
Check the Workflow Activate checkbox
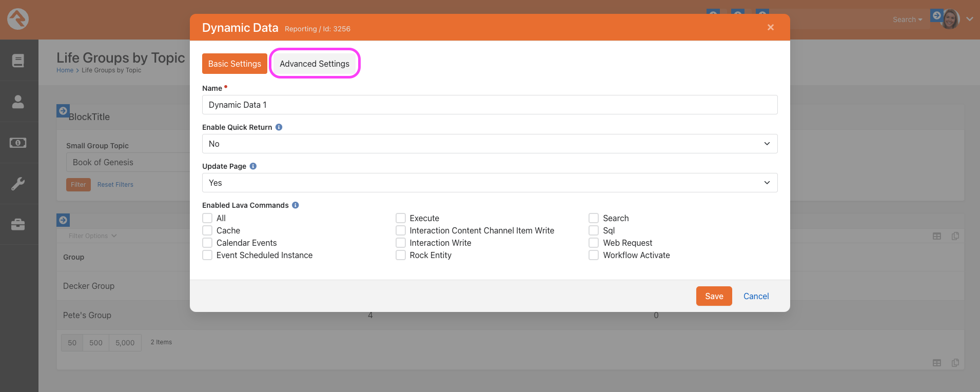pyautogui.click(x=594, y=255)
